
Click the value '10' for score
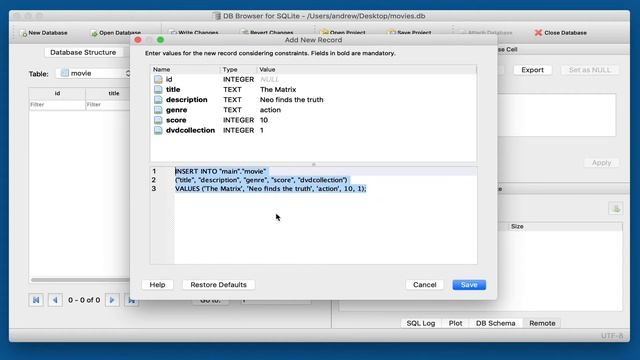click(x=264, y=120)
